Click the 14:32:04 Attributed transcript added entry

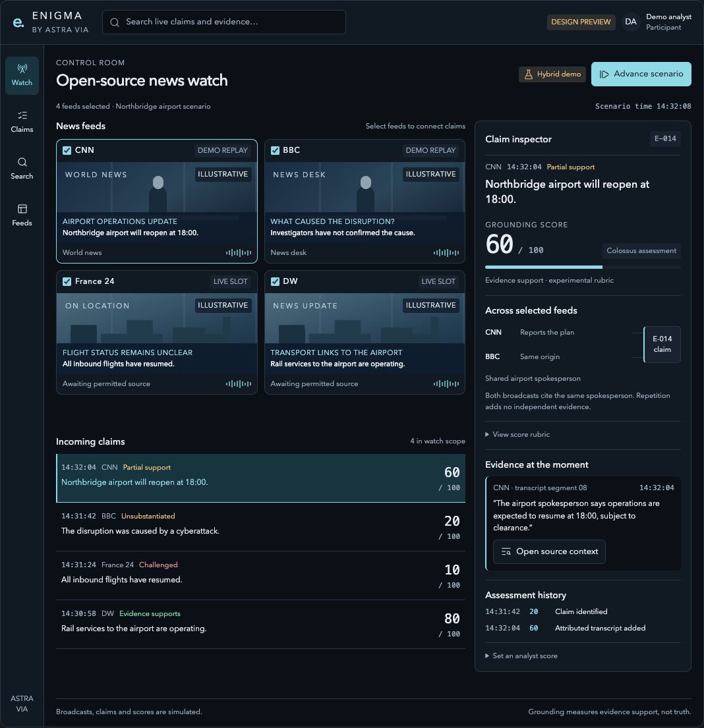583,628
